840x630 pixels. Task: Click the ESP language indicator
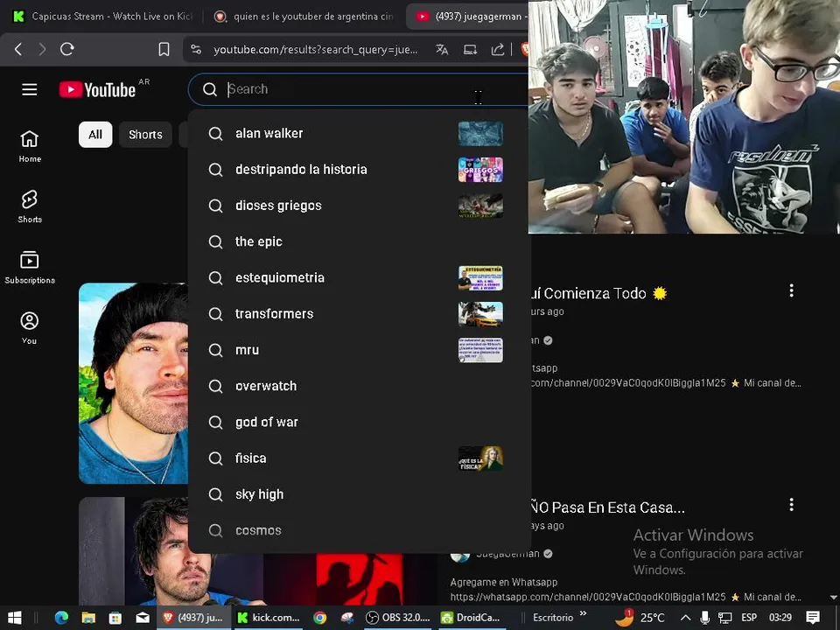click(x=749, y=618)
